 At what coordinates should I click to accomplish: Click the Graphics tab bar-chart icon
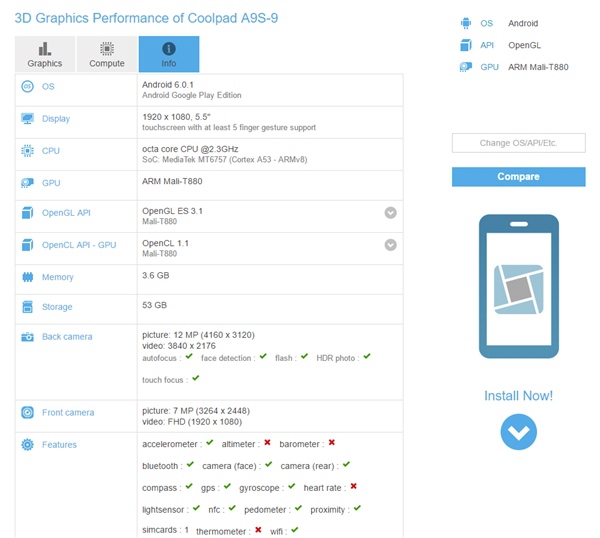point(45,49)
